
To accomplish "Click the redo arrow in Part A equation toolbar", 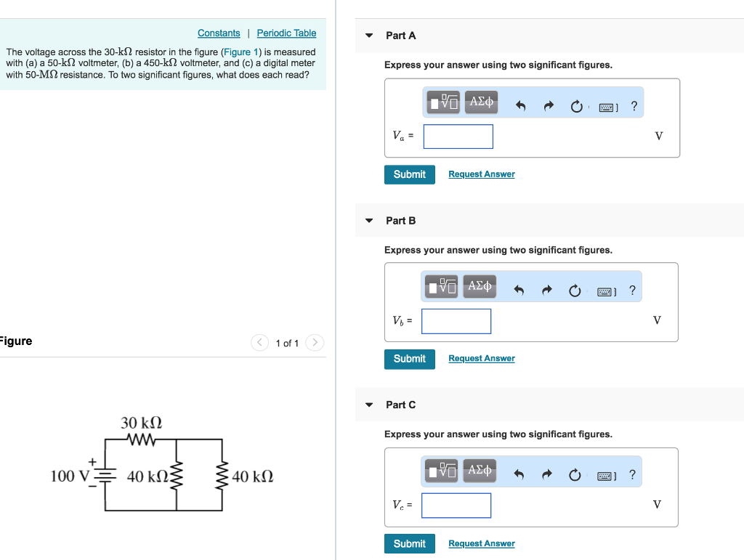I will 547,106.
